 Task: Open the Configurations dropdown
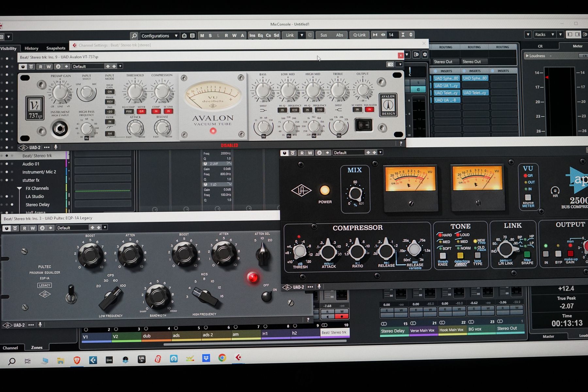[159, 36]
